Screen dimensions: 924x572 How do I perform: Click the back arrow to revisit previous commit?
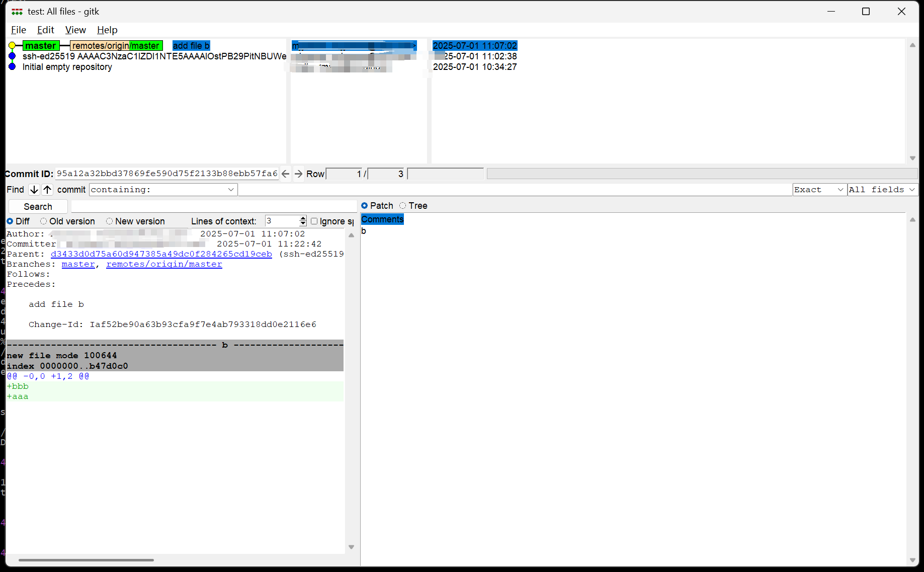click(x=285, y=174)
